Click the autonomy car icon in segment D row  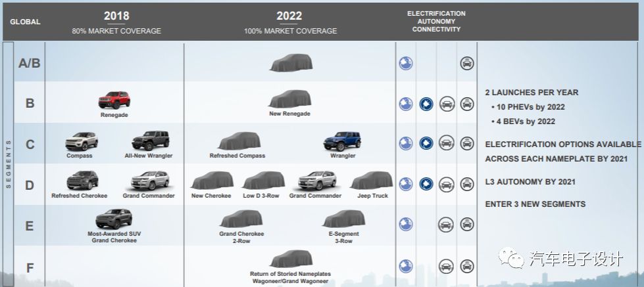[447, 184]
